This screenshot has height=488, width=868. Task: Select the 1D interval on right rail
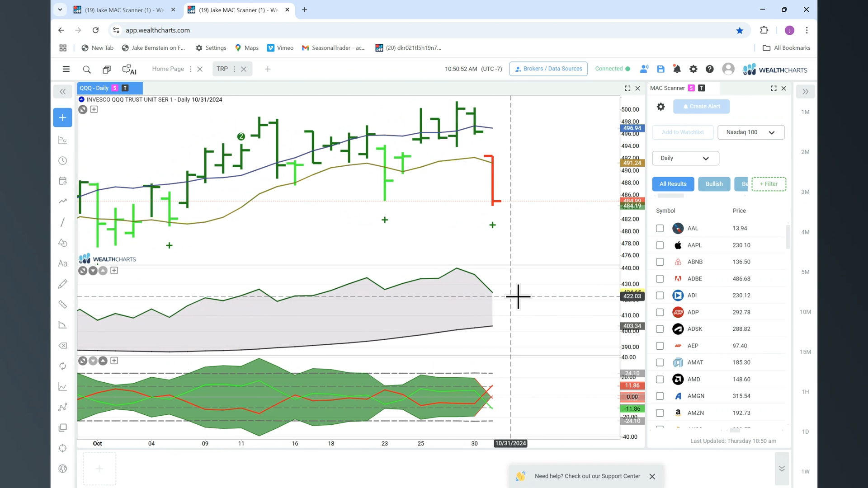click(x=805, y=432)
